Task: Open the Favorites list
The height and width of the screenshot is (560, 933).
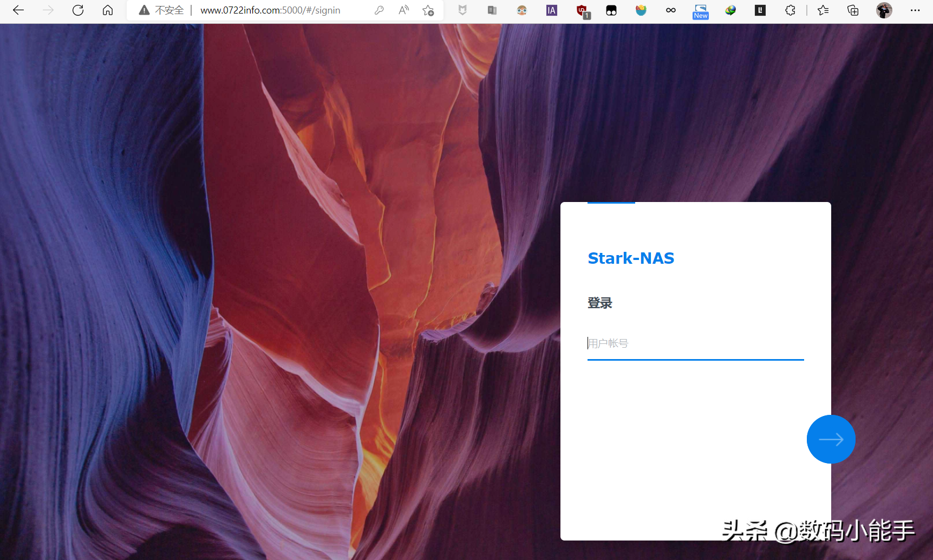Action: 823,10
